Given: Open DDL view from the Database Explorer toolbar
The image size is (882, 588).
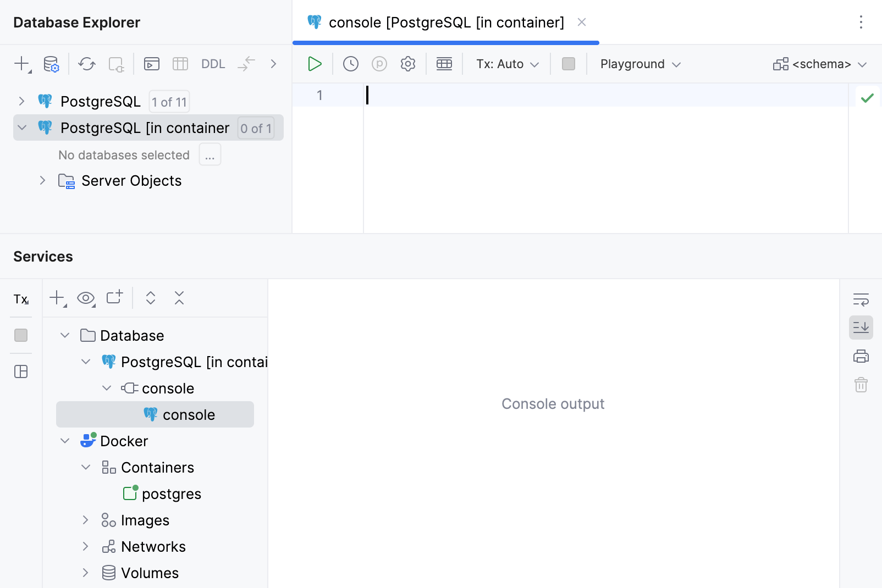Looking at the screenshot, I should 213,64.
